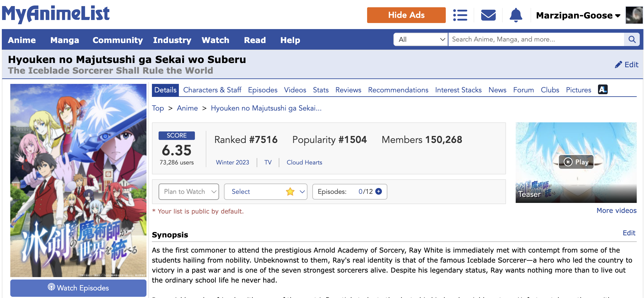
Task: Click the Watch Episodes button
Action: [78, 288]
